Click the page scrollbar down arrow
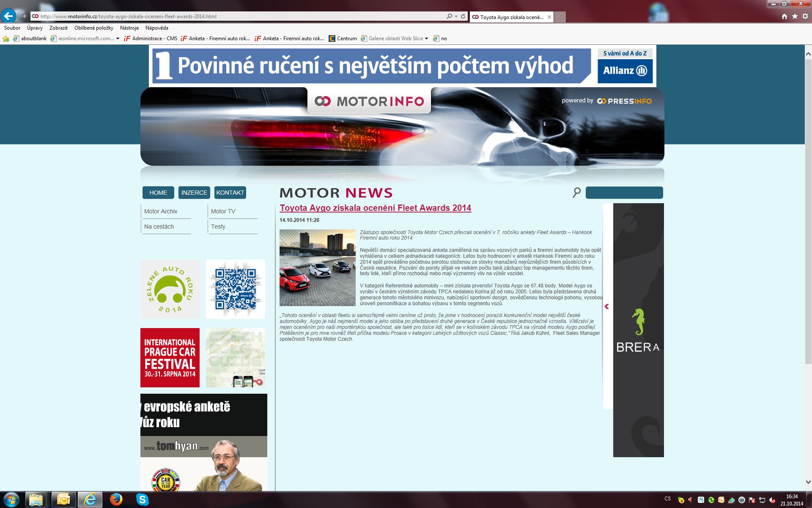The height and width of the screenshot is (508, 812). click(x=808, y=482)
